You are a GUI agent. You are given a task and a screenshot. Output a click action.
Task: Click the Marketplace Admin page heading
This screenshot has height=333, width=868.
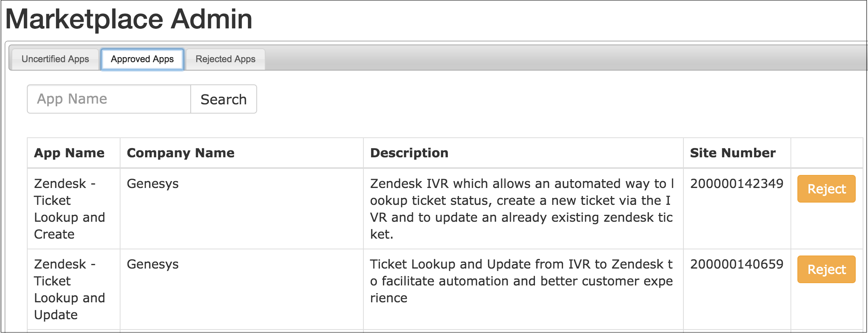129,19
